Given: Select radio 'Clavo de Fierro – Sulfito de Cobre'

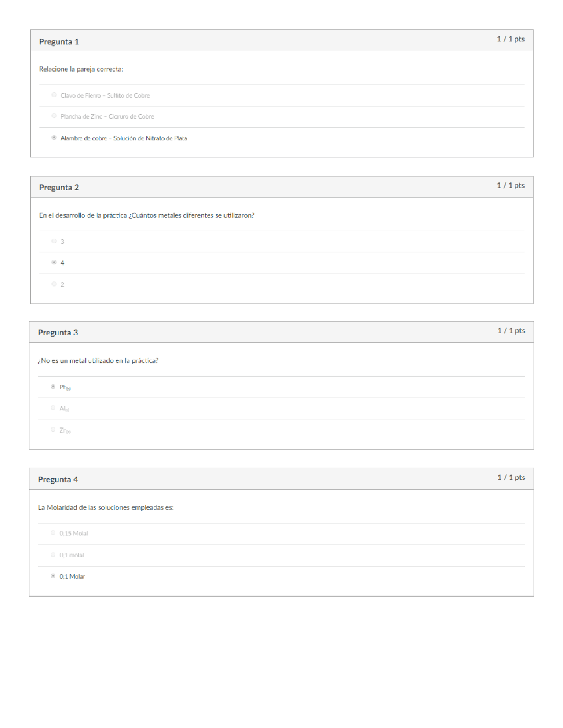Looking at the screenshot, I should [x=54, y=95].
